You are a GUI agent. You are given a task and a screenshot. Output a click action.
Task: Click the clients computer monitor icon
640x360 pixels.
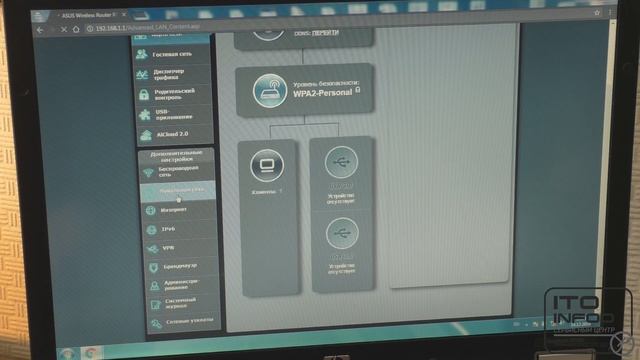[x=267, y=165]
